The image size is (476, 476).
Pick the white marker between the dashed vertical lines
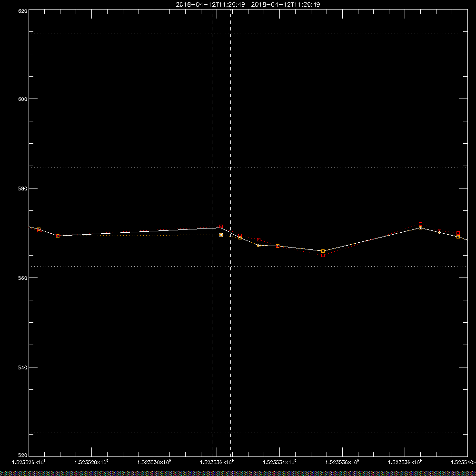(221, 235)
